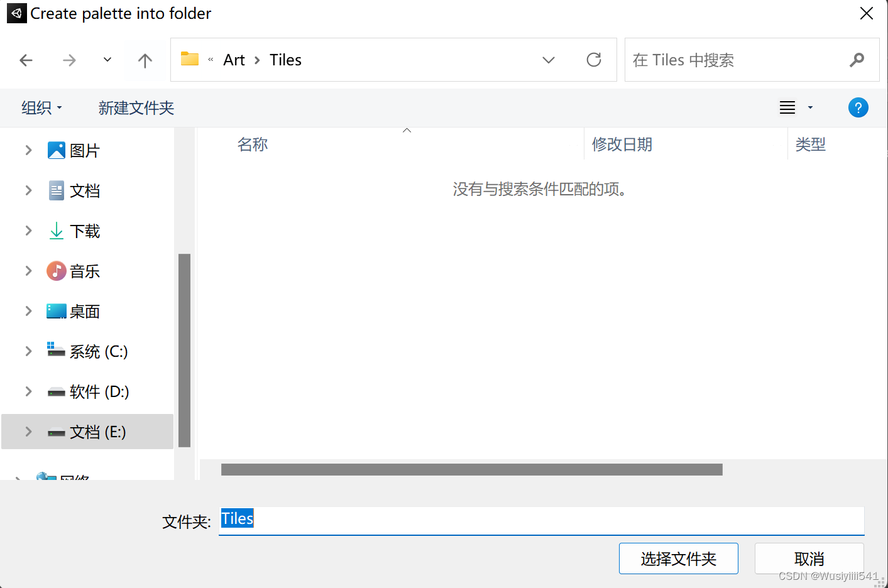Open the recent locations dropdown chevron
Viewport: 888px width, 588px height.
click(106, 60)
